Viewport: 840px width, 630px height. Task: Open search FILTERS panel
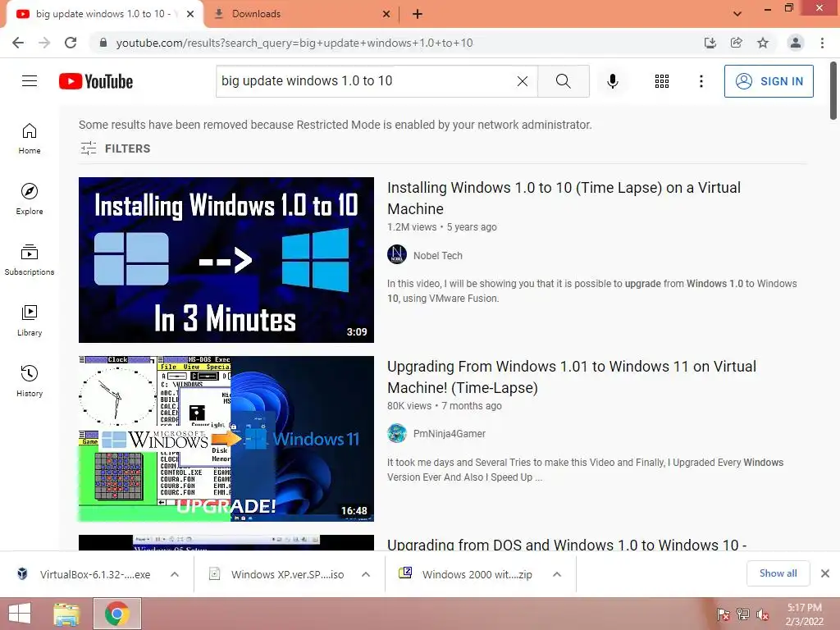point(115,148)
